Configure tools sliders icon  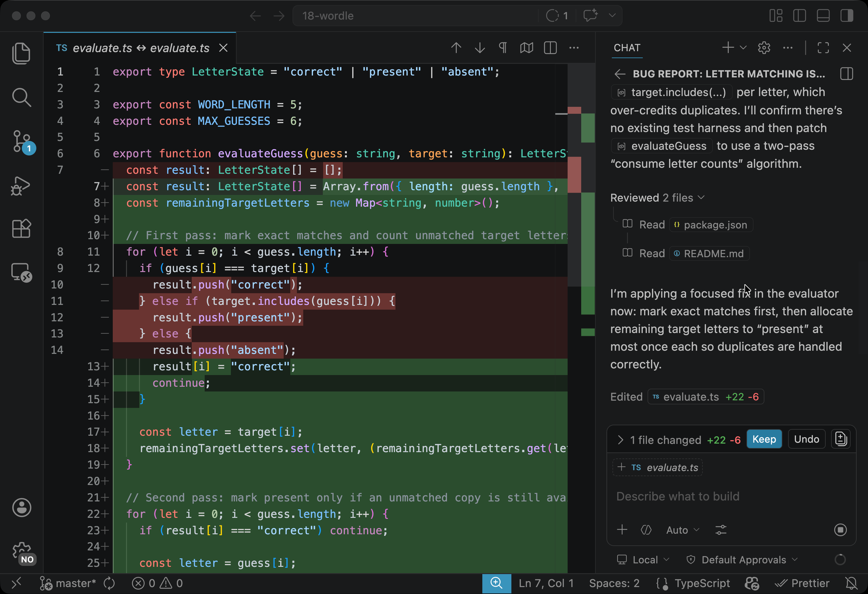pyautogui.click(x=720, y=530)
